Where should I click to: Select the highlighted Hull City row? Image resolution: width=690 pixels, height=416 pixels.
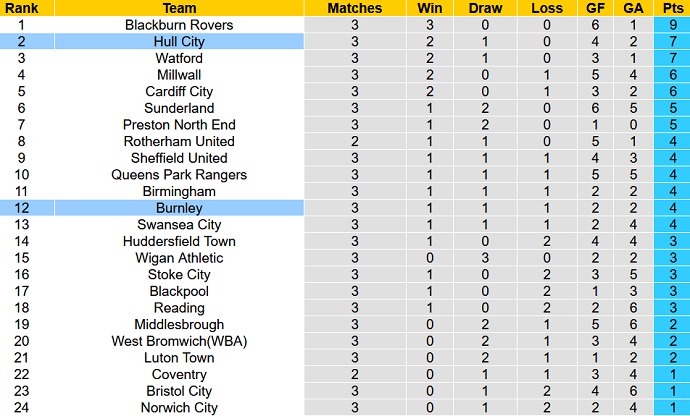point(179,41)
